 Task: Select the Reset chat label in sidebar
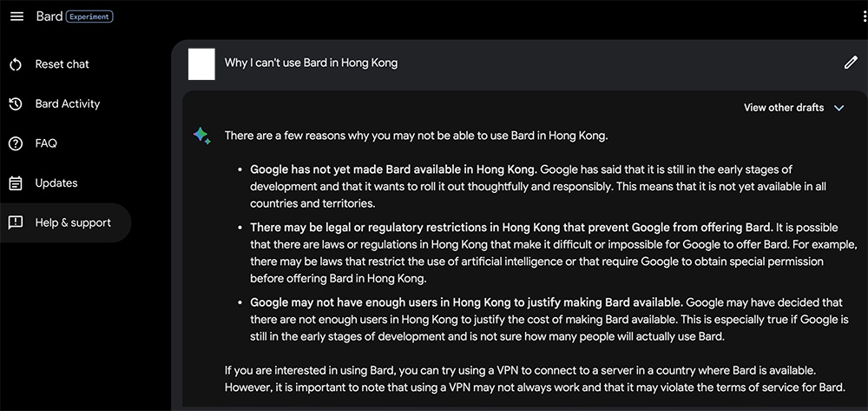pyautogui.click(x=62, y=64)
